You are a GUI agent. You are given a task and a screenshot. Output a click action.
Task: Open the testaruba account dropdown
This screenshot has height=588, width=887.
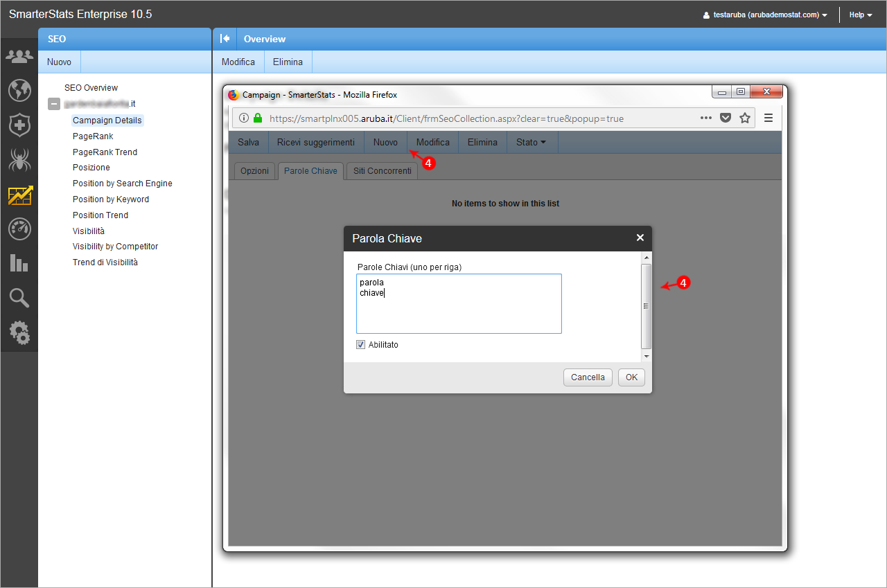(x=765, y=15)
